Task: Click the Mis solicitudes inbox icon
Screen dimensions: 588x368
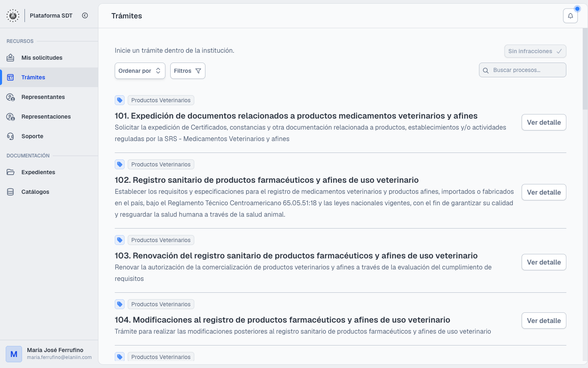Action: 11,58
